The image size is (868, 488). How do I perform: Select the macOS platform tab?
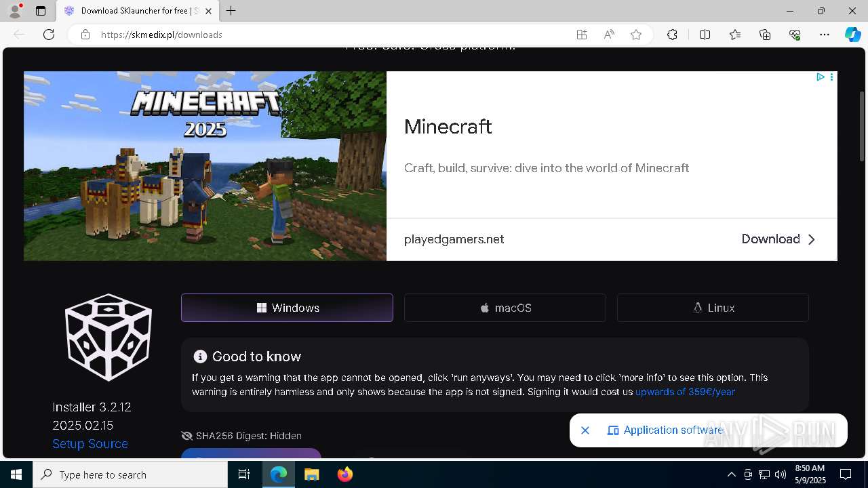tap(505, 308)
